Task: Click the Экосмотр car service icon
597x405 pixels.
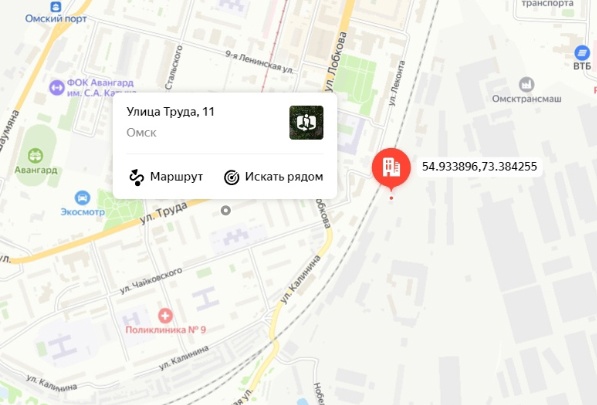Action: pyautogui.click(x=82, y=198)
